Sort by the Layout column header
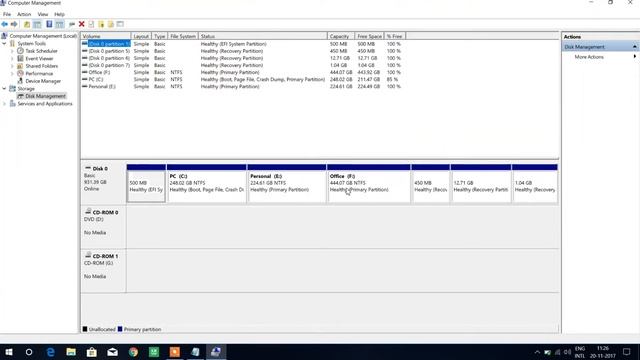Screen dimensions: 640x360 (141, 36)
